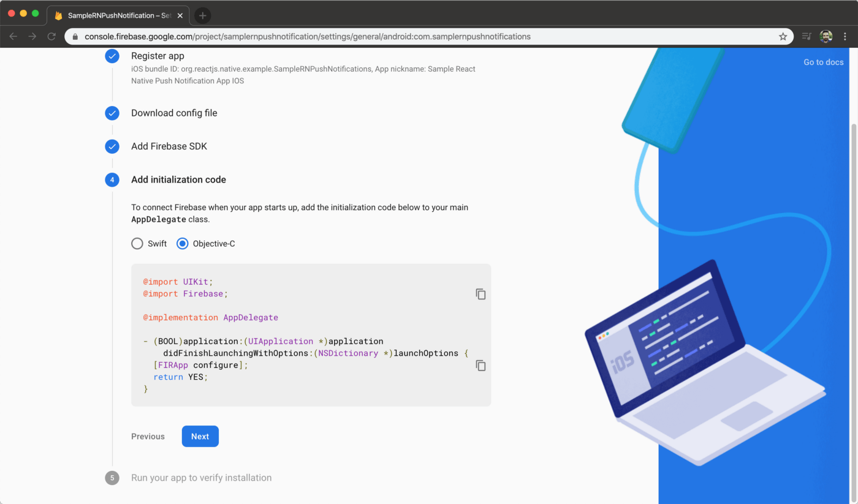Copy the FIRApp configure code snippet
Viewport: 858px width, 504px height.
(480, 366)
